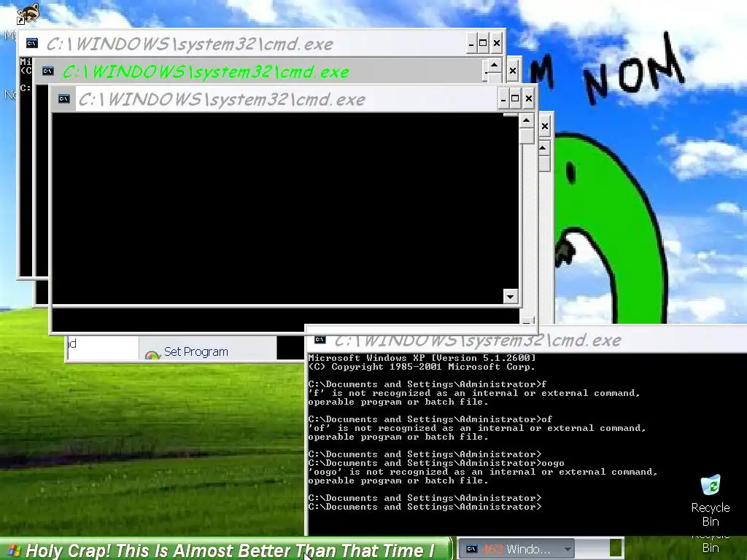Open the 463 Windo... taskbar group
This screenshot has width=747, height=560.
point(518,548)
